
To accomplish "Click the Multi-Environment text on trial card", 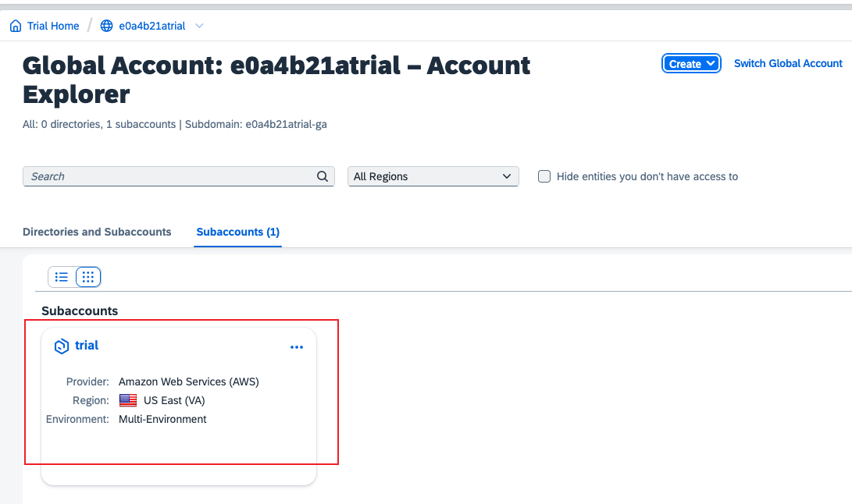I will click(x=162, y=419).
